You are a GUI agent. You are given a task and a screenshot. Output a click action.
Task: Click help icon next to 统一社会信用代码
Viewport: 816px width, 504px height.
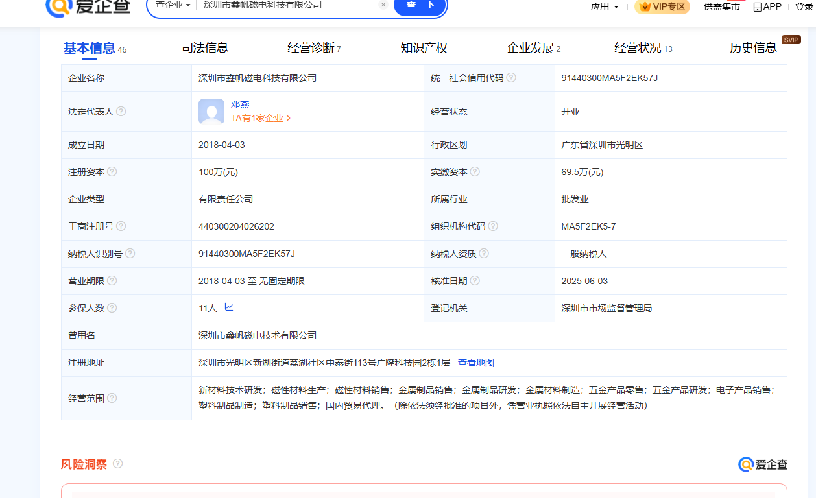(511, 78)
